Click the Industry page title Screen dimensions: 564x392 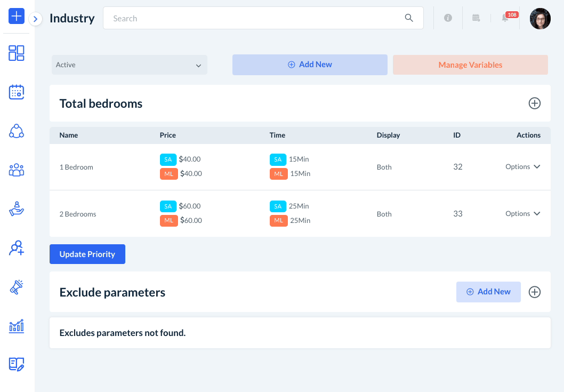72,18
